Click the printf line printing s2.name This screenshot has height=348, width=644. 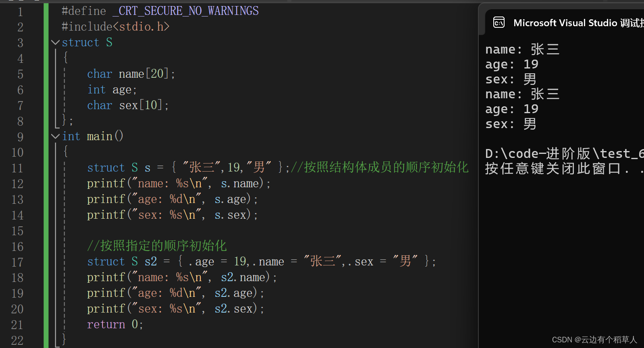pos(182,277)
